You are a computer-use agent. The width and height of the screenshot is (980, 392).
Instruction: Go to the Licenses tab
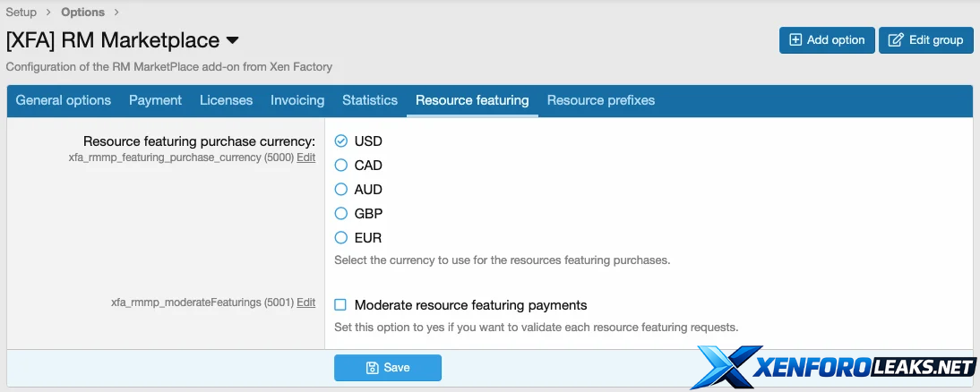coord(226,100)
